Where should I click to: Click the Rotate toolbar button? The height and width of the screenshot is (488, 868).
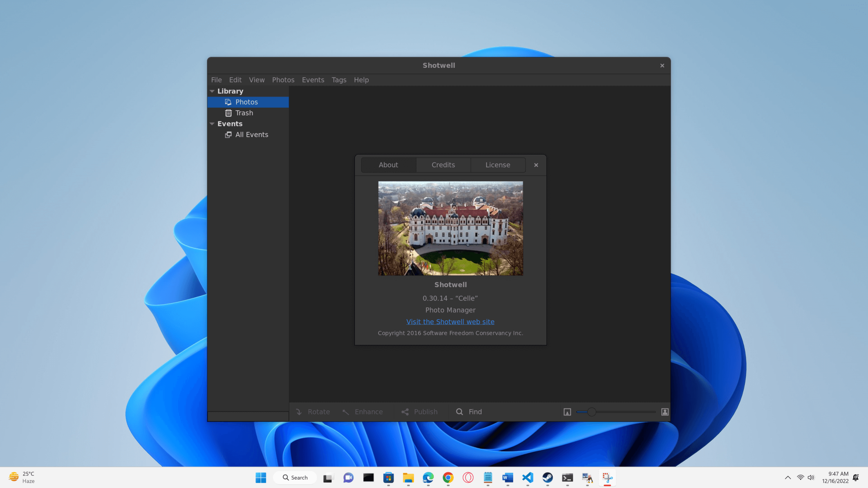tap(313, 412)
